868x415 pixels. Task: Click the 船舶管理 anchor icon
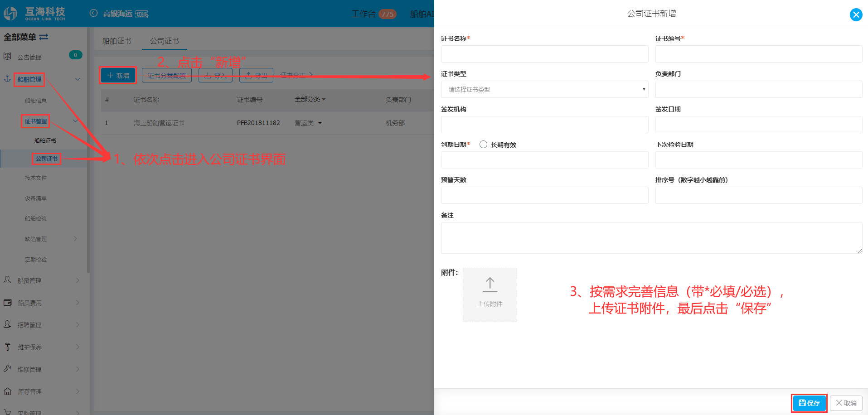coord(7,78)
